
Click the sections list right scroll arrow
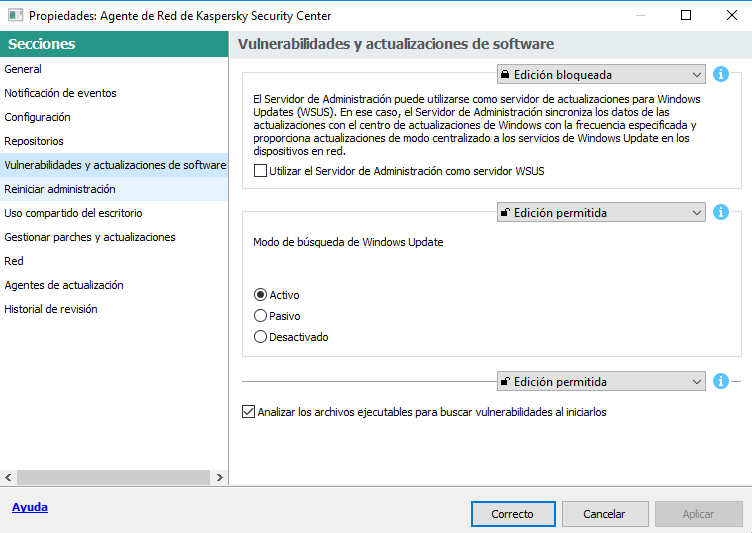[x=220, y=477]
